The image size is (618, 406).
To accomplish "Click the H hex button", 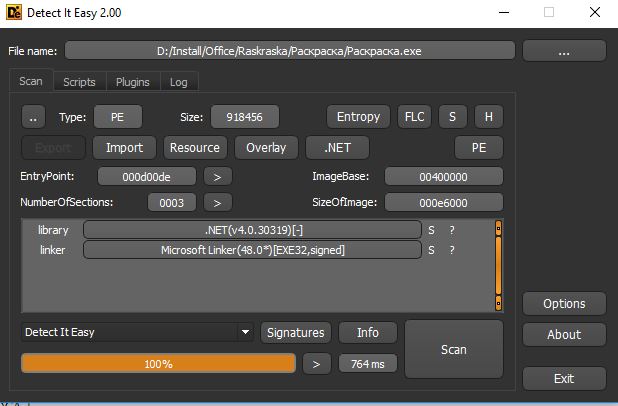I will pos(488,117).
